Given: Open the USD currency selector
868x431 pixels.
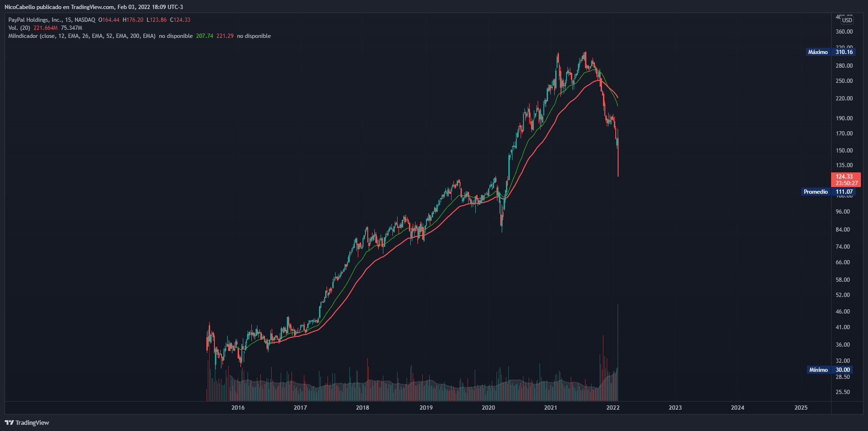Looking at the screenshot, I should (847, 20).
